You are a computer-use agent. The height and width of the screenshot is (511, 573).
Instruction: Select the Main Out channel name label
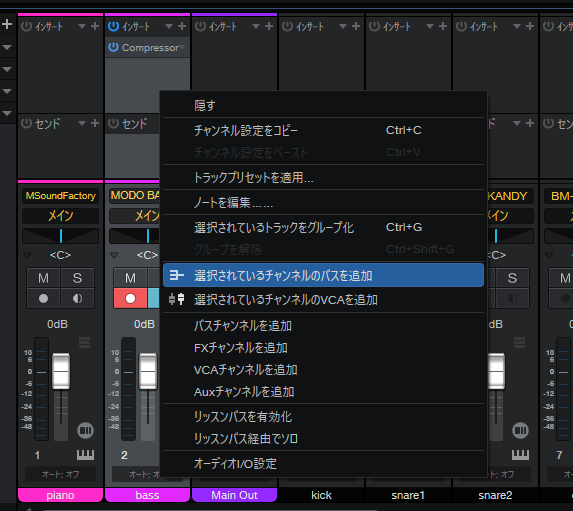234,495
